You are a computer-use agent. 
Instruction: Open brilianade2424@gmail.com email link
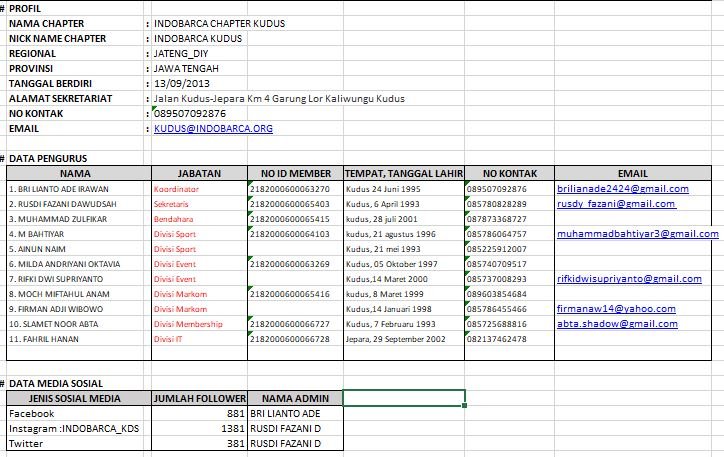(623, 188)
